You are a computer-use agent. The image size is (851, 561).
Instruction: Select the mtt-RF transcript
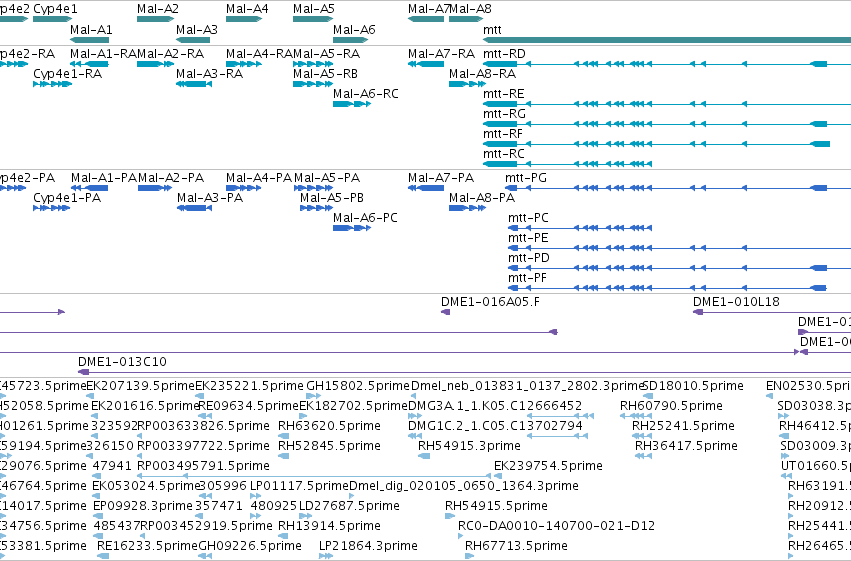tap(657, 144)
